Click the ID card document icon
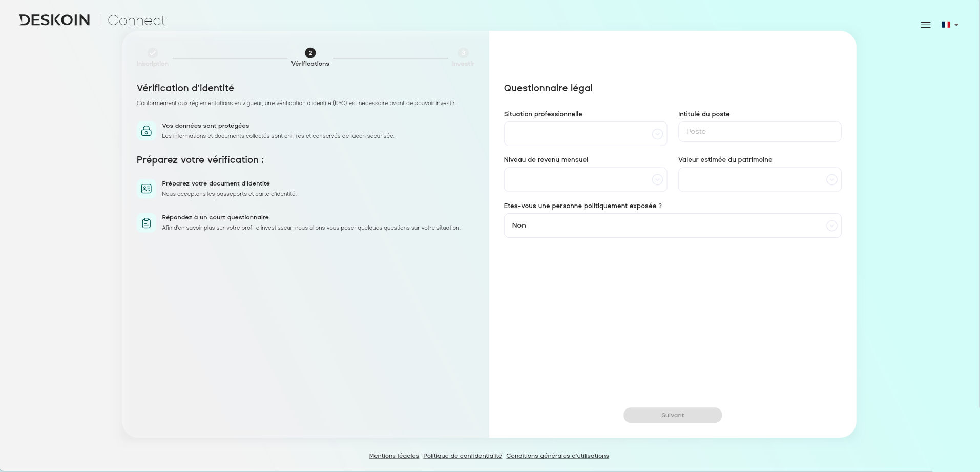 pos(147,189)
